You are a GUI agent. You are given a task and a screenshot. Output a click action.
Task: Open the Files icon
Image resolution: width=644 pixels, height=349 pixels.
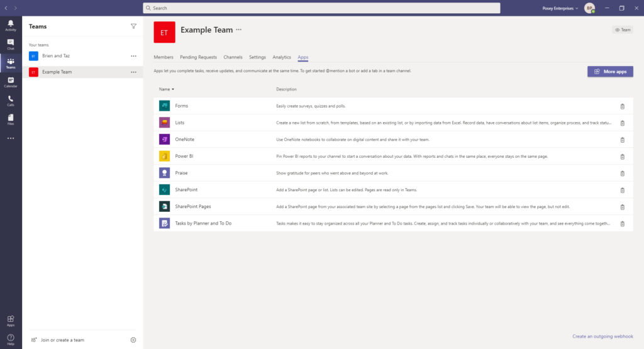coord(11,119)
